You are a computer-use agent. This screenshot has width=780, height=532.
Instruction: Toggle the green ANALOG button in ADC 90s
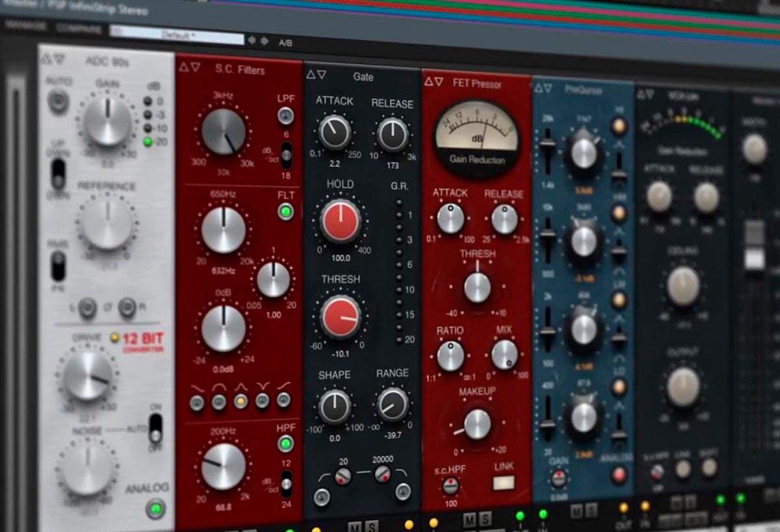point(155,508)
